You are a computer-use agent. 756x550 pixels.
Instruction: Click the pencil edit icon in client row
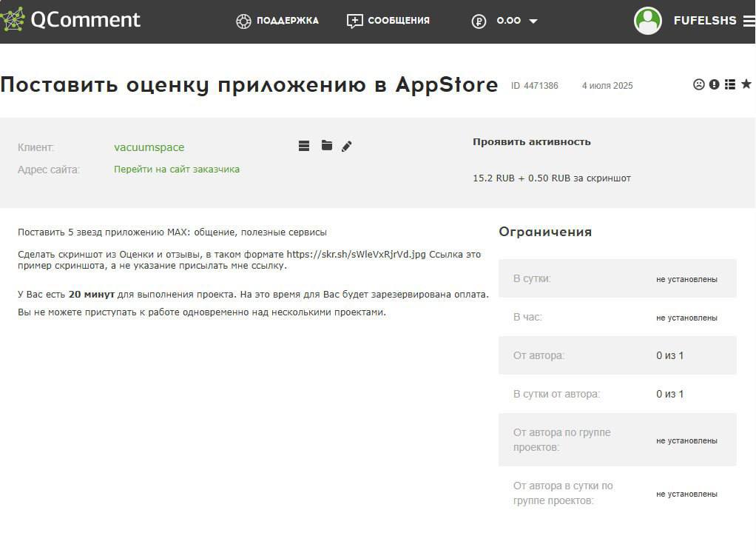point(346,146)
